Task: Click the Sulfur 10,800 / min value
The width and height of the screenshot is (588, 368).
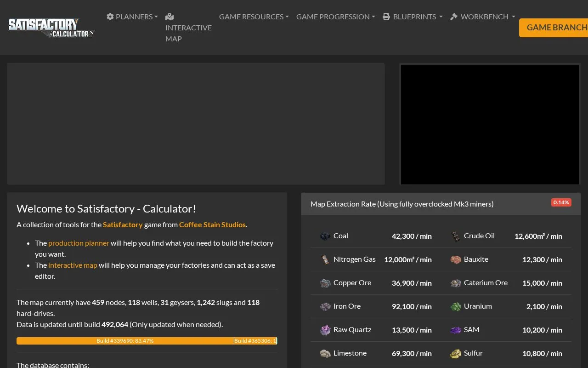Action: [x=542, y=353]
